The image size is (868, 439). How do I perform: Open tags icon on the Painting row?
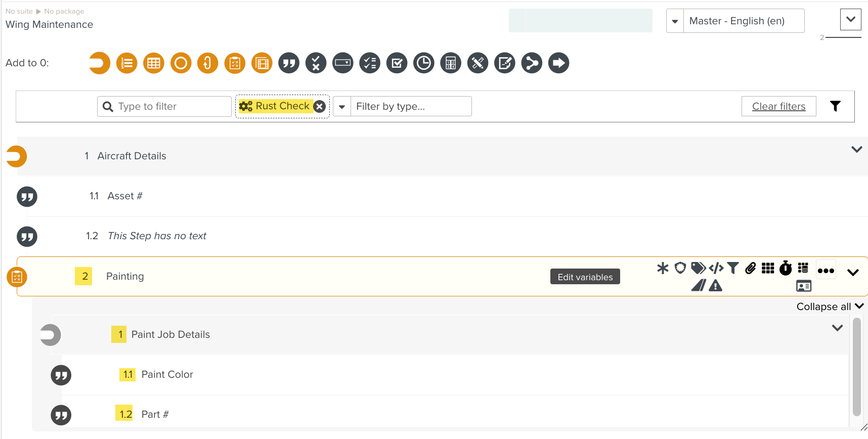click(698, 268)
